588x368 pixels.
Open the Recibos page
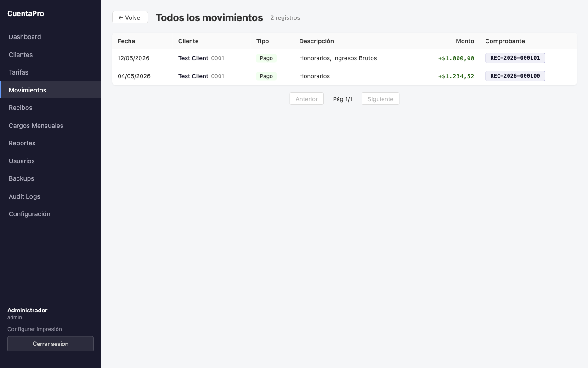point(51,108)
